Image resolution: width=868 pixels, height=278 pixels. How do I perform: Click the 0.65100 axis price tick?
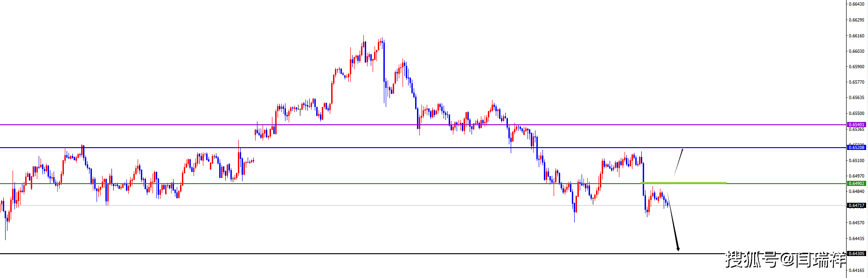(856, 161)
